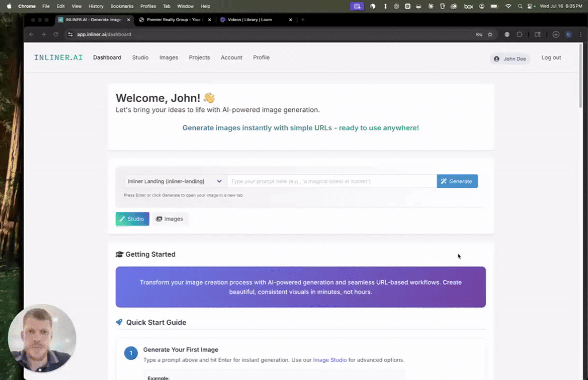Image resolution: width=588 pixels, height=380 pixels.
Task: Click the John Doe user badge
Action: (x=510, y=59)
